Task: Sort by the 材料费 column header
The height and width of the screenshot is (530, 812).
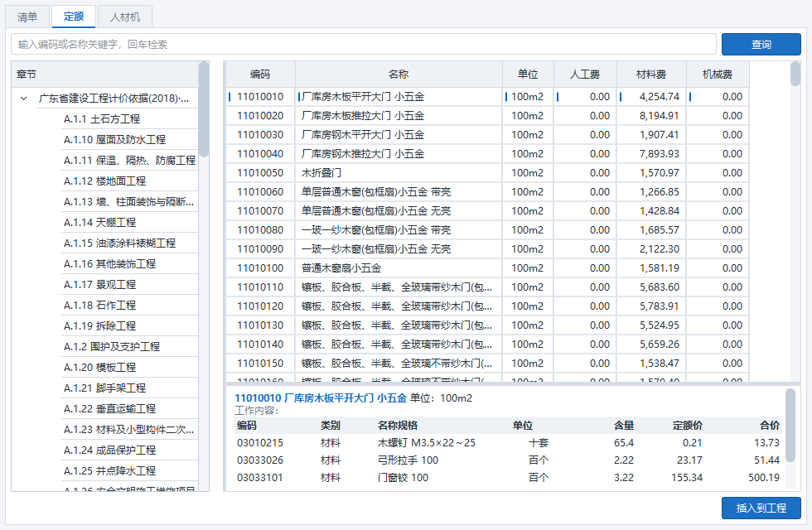Action: pos(651,75)
